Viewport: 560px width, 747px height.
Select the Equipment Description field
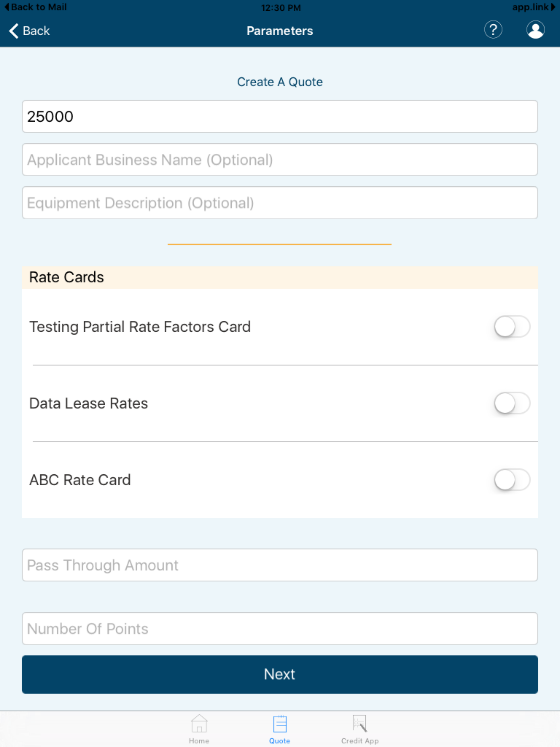[280, 203]
